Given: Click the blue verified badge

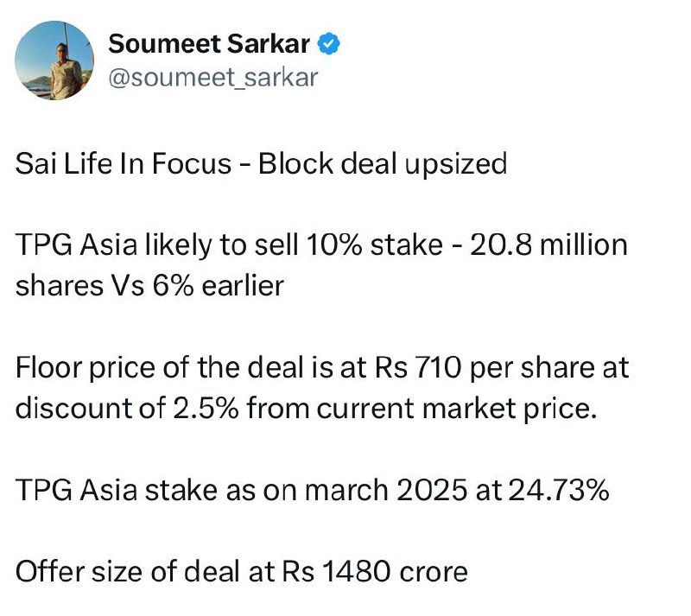Looking at the screenshot, I should click(x=329, y=44).
